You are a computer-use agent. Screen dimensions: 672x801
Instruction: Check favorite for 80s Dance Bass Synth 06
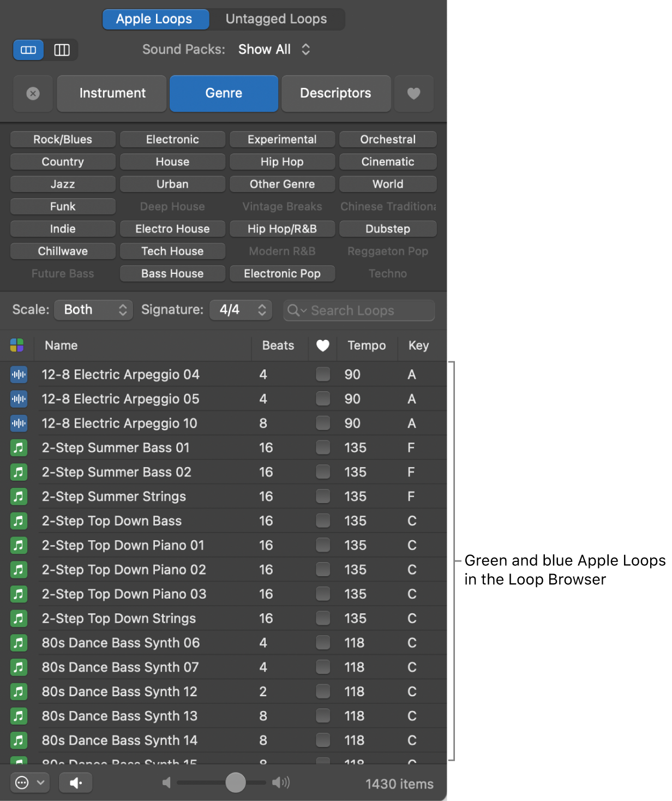point(323,643)
